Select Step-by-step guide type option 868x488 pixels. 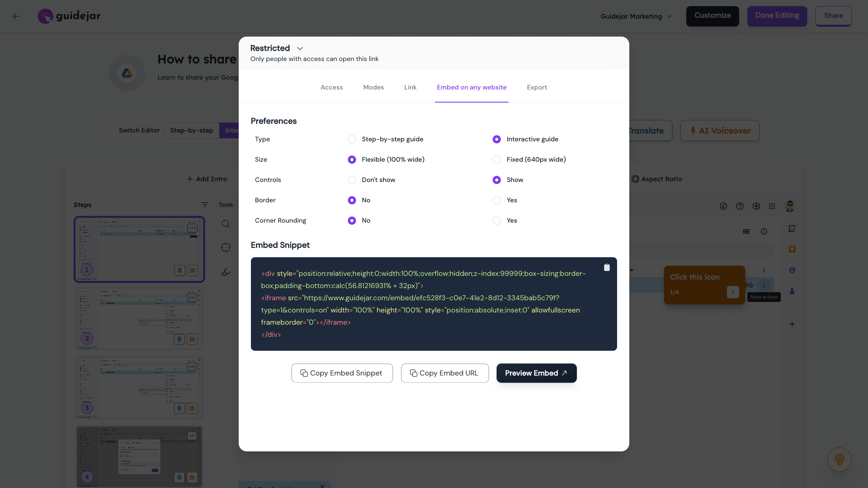[352, 139]
